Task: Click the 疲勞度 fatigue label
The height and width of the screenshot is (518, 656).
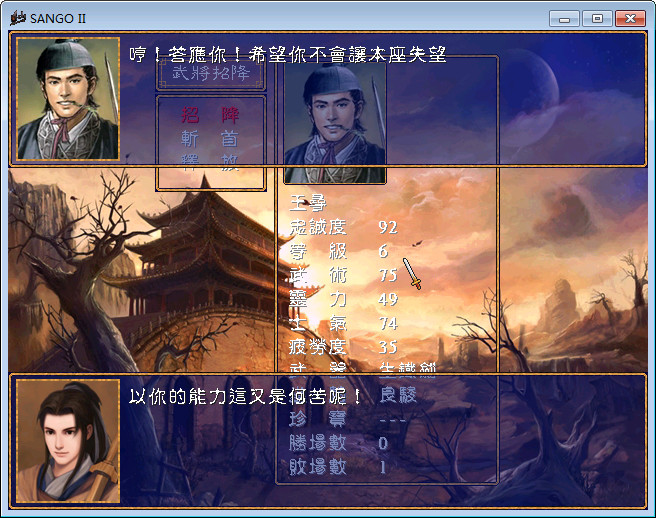Action: pyautogui.click(x=318, y=347)
